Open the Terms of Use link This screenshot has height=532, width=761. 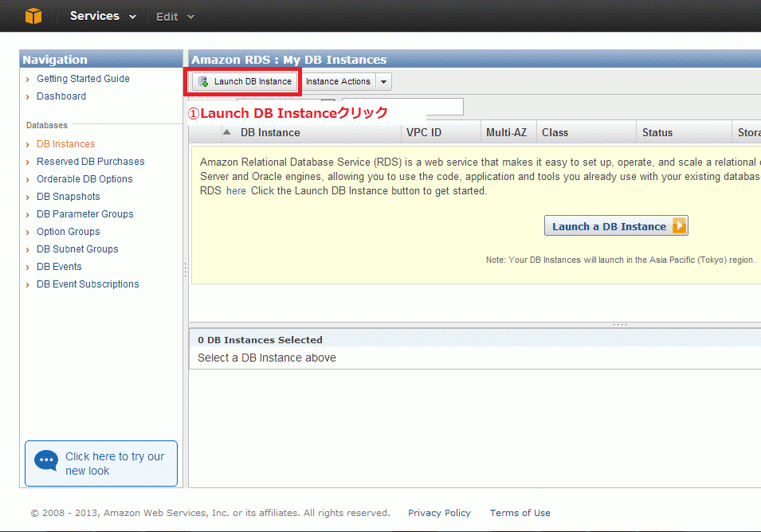click(520, 513)
